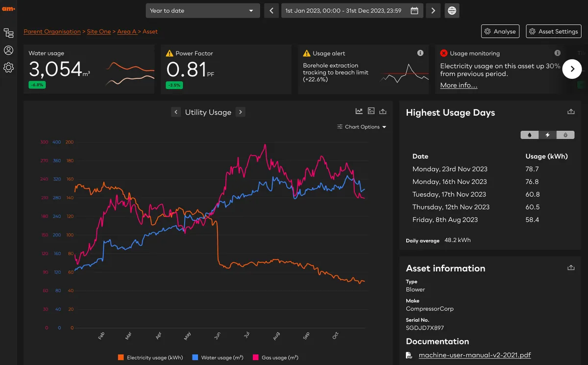The height and width of the screenshot is (365, 588).
Task: Click the PDF document icon beside the user manual
Action: click(408, 355)
